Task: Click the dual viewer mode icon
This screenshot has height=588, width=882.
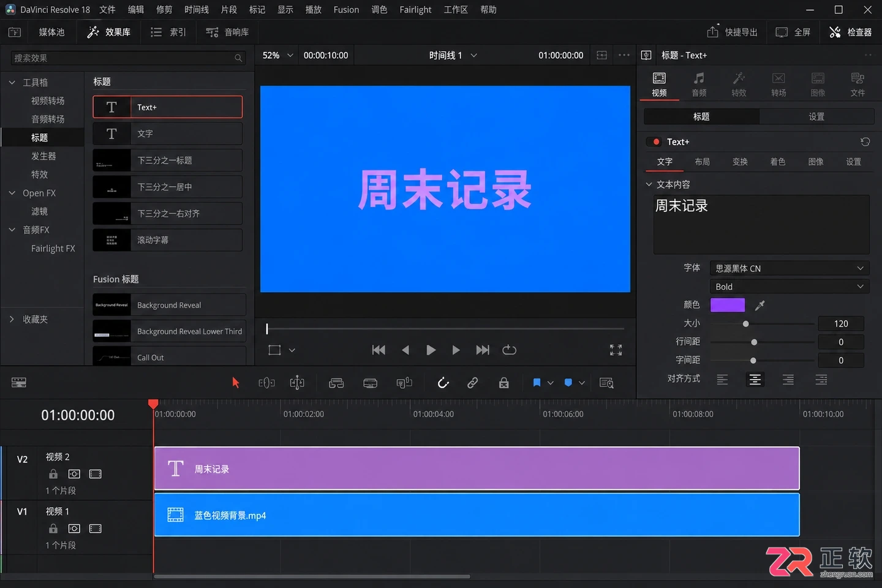Action: point(601,55)
